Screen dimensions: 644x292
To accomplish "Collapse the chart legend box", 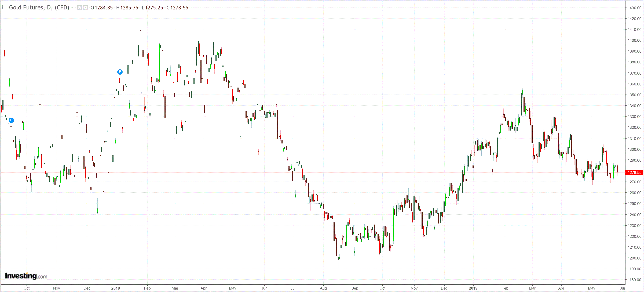I will click(5, 7).
